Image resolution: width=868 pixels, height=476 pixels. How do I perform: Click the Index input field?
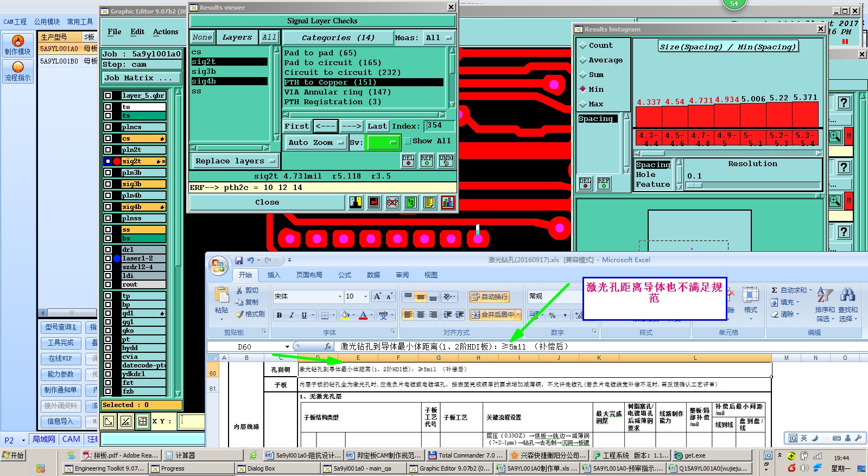[439, 126]
